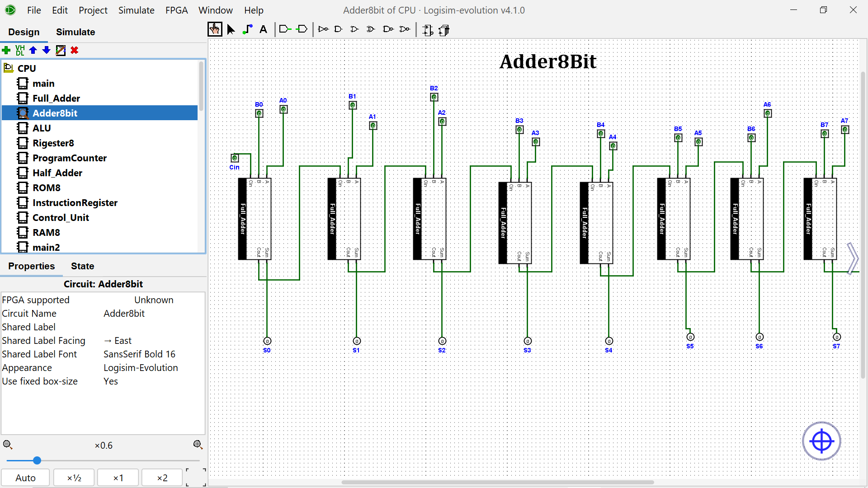The width and height of the screenshot is (868, 488).
Task: Toggle input pin B1
Action: coord(353,105)
